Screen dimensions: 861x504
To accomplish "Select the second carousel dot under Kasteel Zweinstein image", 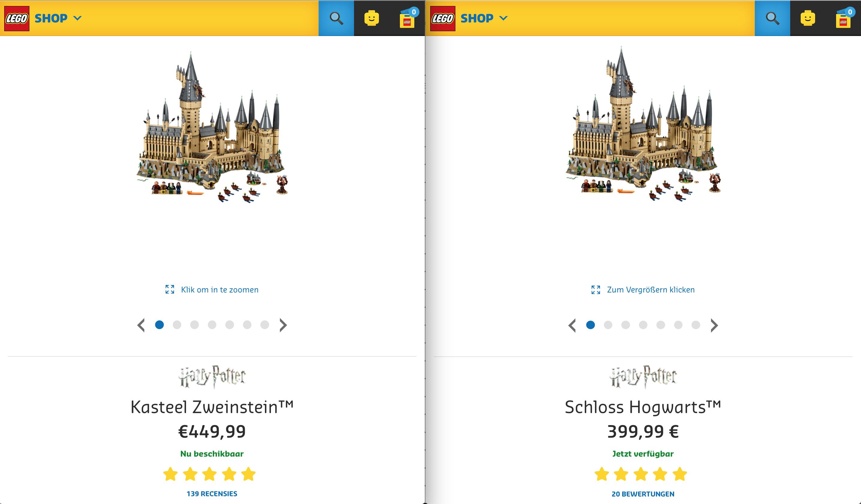I will [x=177, y=325].
